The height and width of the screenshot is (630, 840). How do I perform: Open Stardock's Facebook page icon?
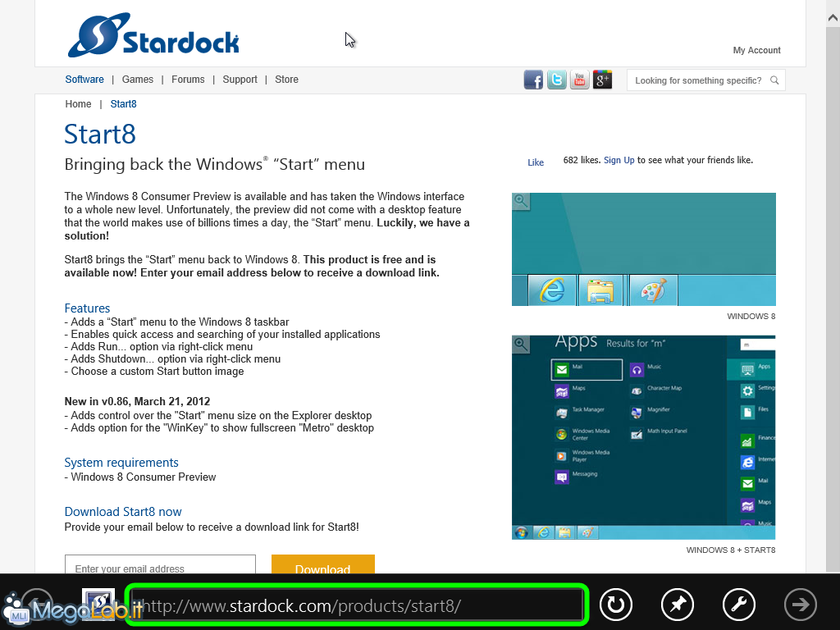pos(533,80)
